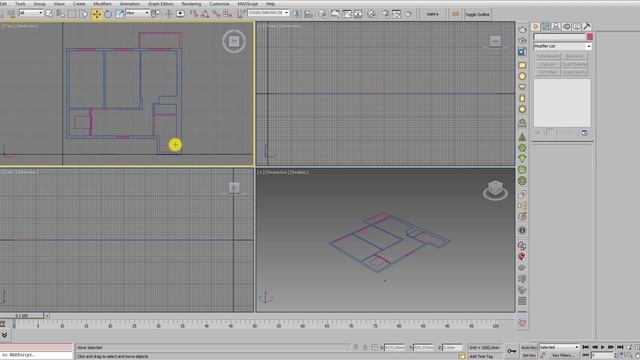Open the Mini Curve Editor icon
Screen dimensions: 640x360
(x=2, y=324)
